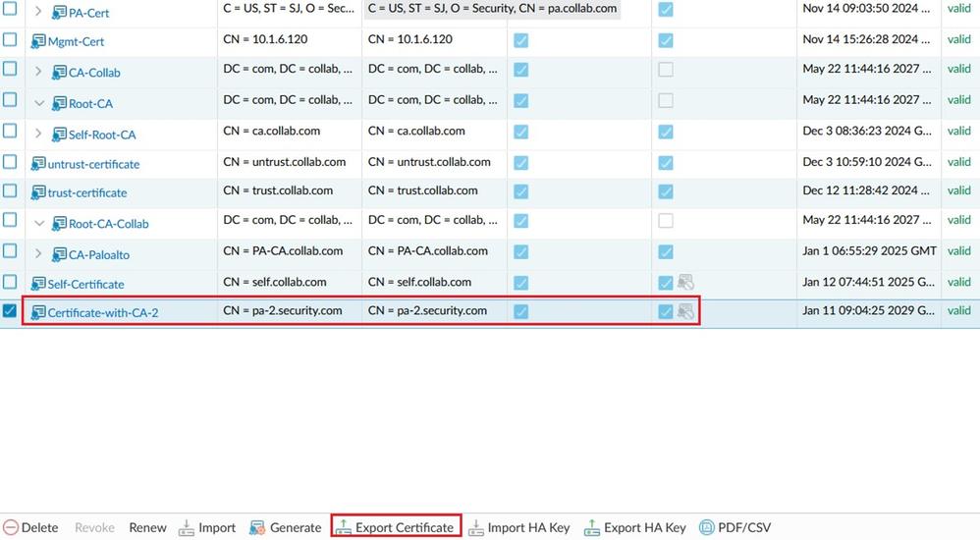Click the certificate icon beside Root-CA
Image resolution: width=980 pixels, height=540 pixels.
pyautogui.click(x=59, y=103)
